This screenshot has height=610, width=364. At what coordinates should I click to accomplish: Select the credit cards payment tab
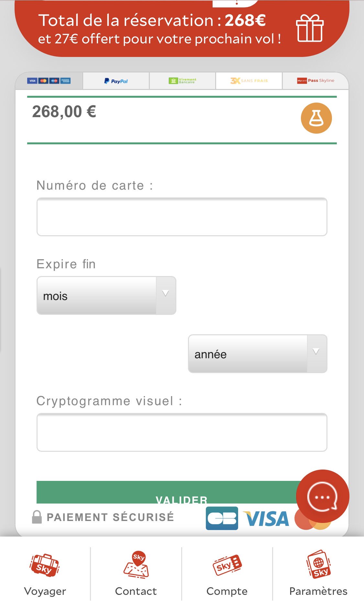tap(49, 81)
